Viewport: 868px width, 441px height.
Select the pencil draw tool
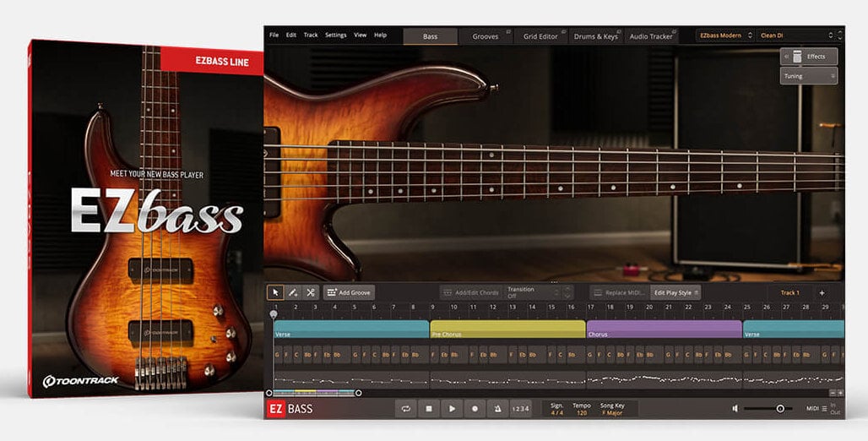(x=293, y=292)
